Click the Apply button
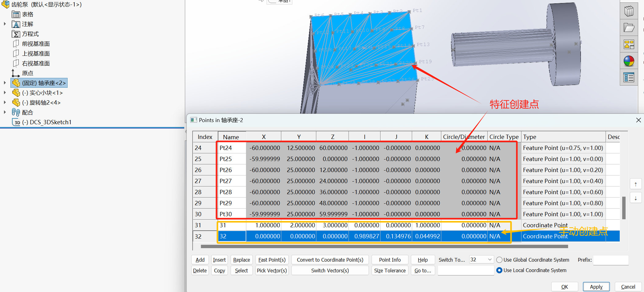Viewport: 644px width, 292px height. pos(596,286)
